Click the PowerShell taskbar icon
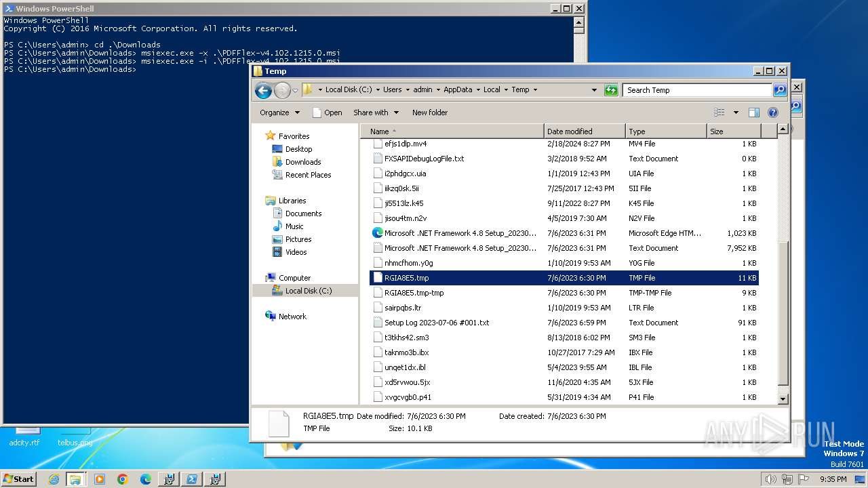This screenshot has width=868, height=488. tap(192, 479)
